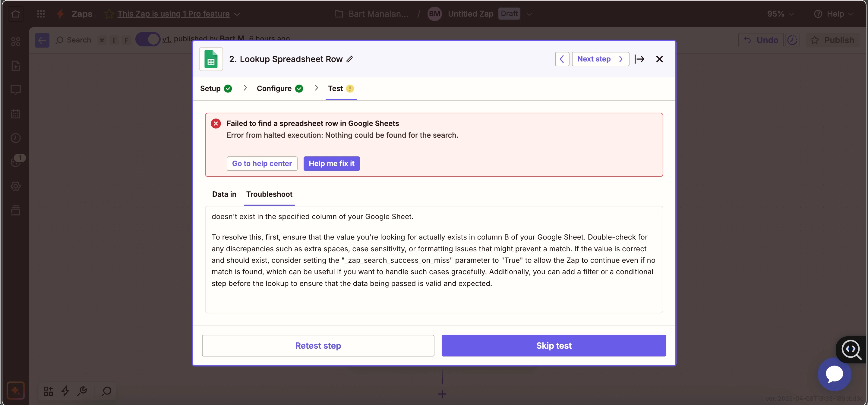Viewport: 868px width, 405px height.
Task: Go to previous step with left chevron
Action: (562, 59)
